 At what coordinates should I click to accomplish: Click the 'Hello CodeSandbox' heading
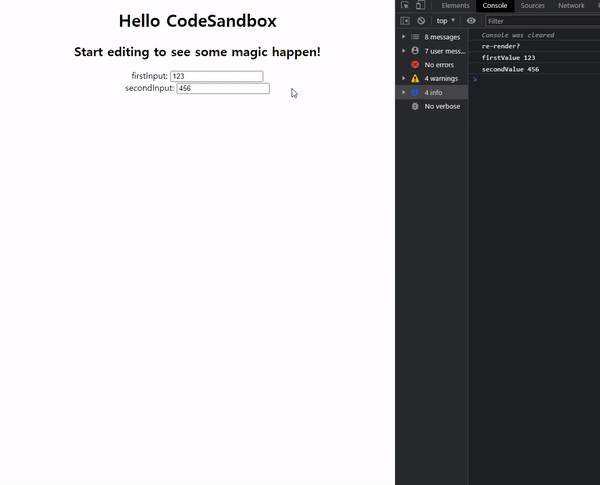coord(197,21)
